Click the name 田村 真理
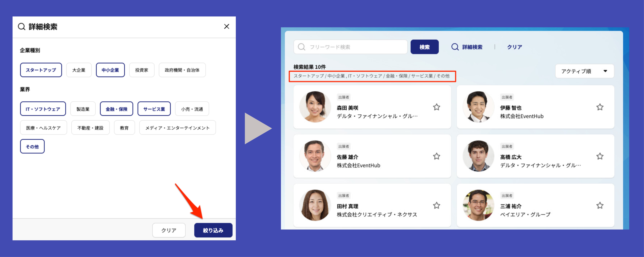644x257 pixels. [347, 206]
